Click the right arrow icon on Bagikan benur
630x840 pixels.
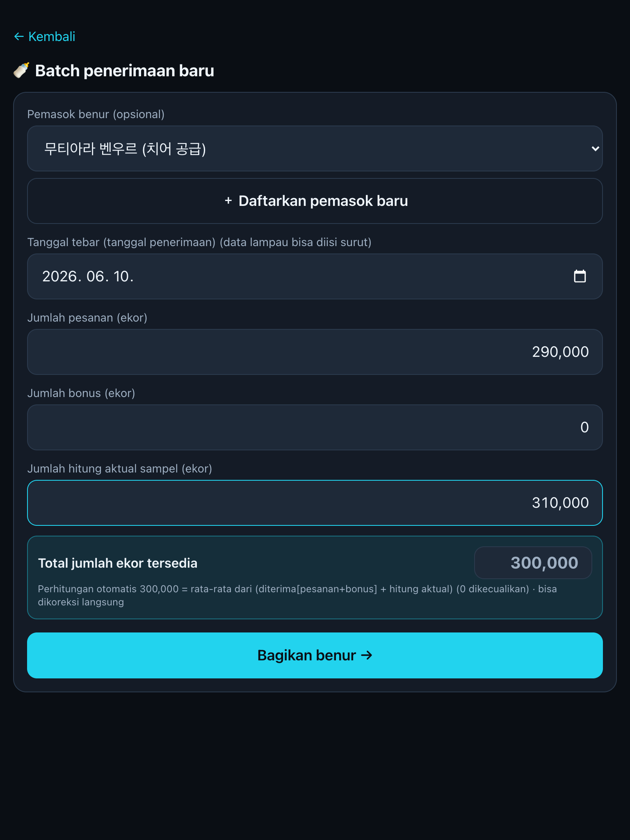click(x=367, y=655)
